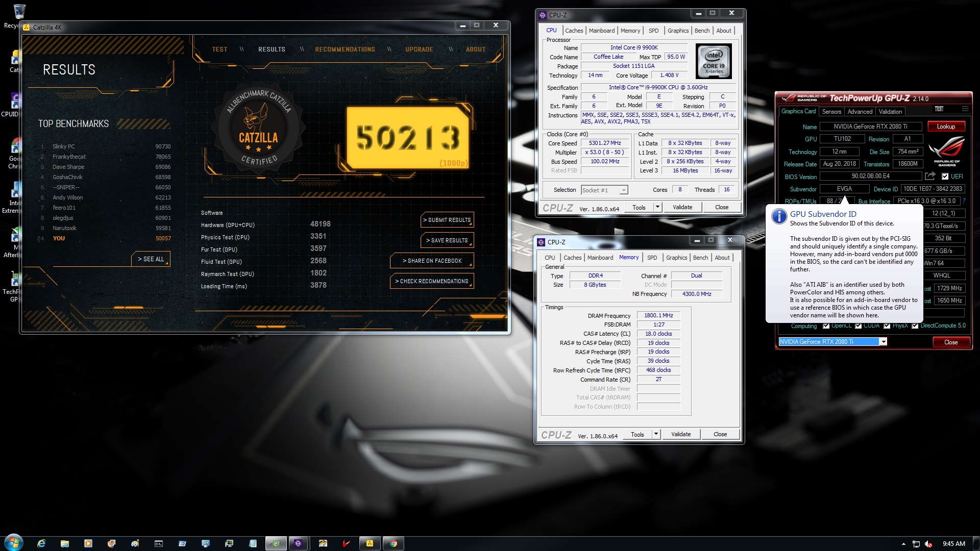Click CHECK RECOMMENDATIONS button

point(432,281)
